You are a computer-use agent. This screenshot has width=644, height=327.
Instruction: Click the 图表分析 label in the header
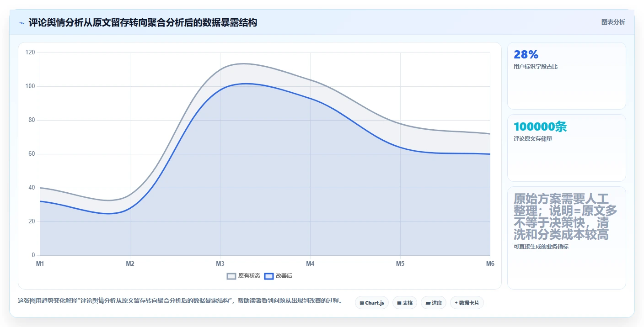[613, 22]
